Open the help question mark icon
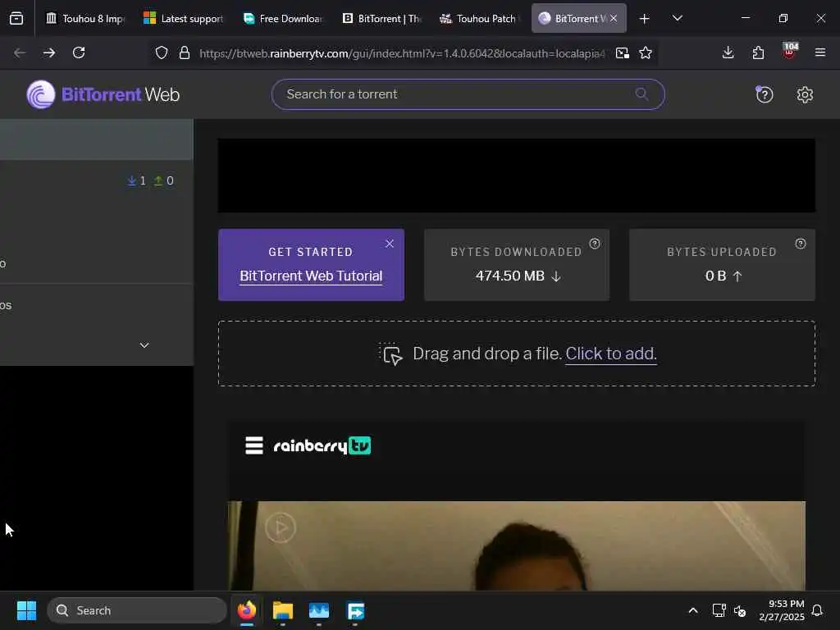 click(x=764, y=95)
